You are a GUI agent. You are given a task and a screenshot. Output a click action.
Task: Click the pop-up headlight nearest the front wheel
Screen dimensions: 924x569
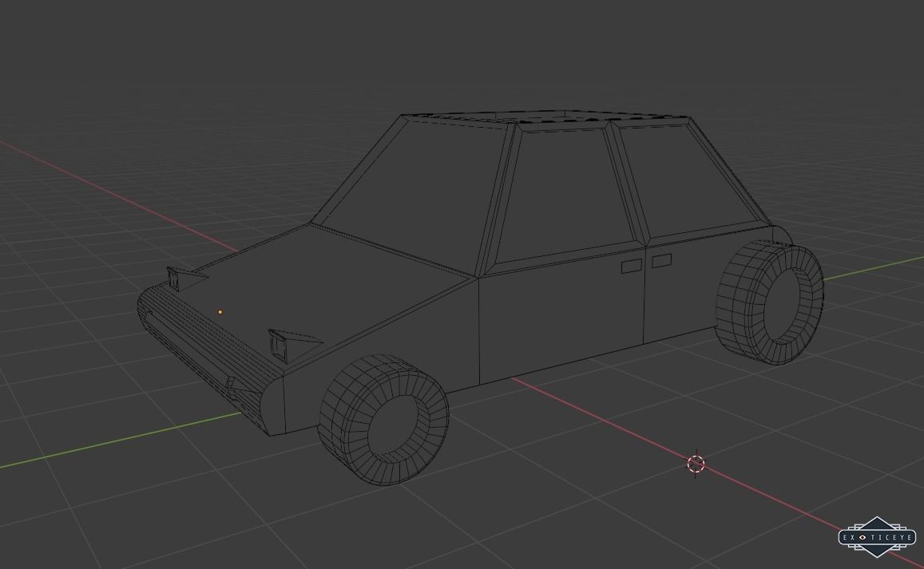tap(295, 345)
